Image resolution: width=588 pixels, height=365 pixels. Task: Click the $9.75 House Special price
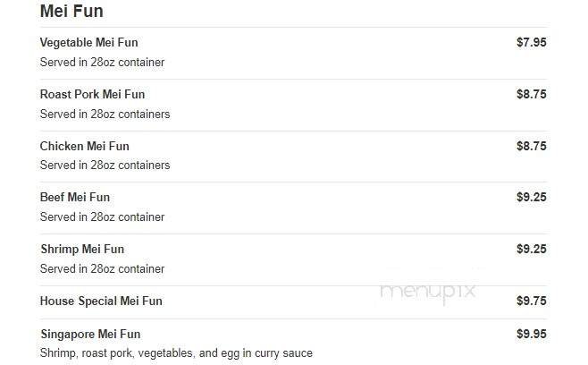[532, 301]
